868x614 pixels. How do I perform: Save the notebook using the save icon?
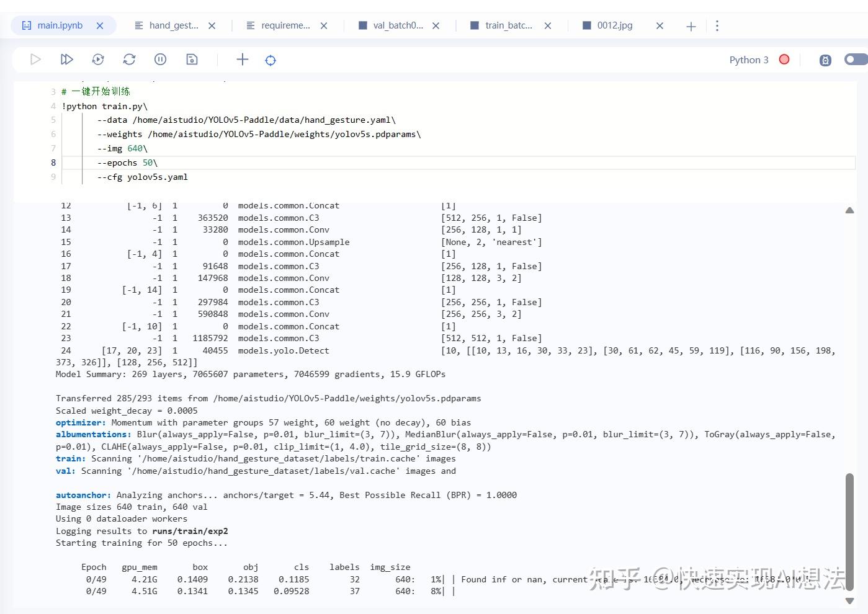[192, 60]
